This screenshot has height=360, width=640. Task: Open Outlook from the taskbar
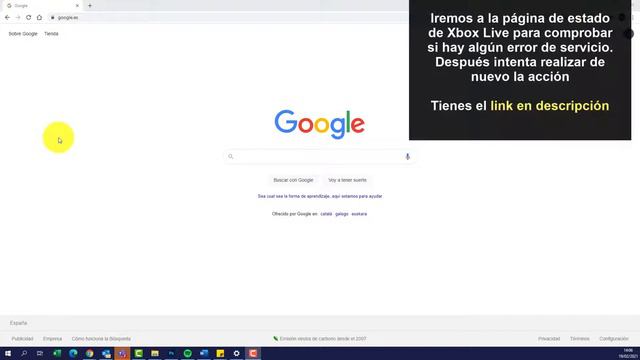[x=106, y=353]
